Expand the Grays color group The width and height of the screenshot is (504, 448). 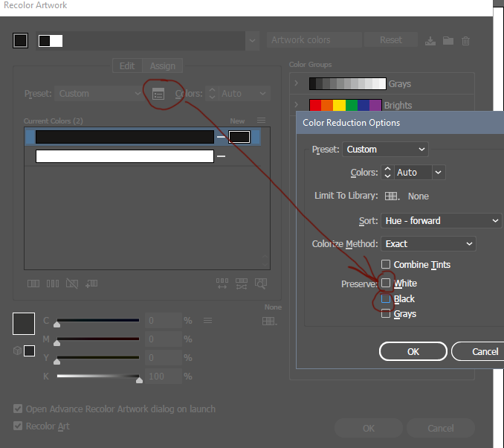tap(297, 83)
